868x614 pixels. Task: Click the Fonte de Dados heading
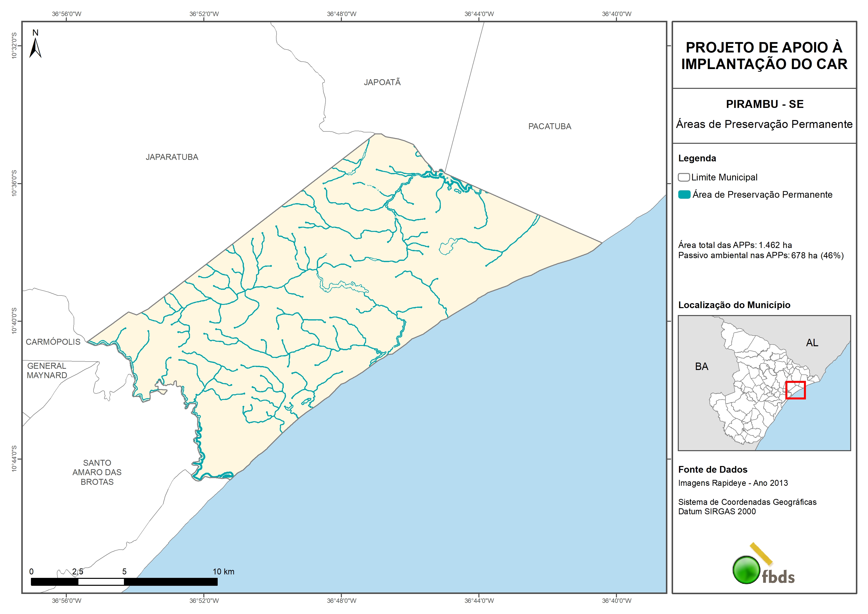coord(713,469)
